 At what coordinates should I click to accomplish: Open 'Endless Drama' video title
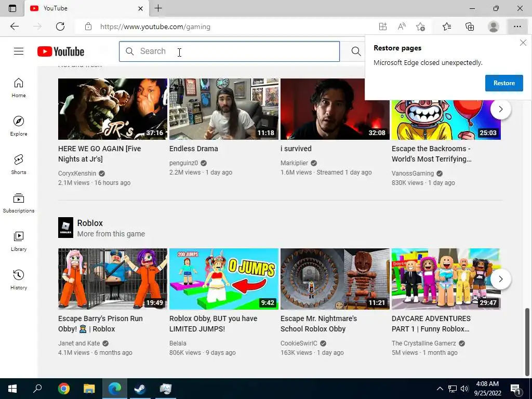(194, 149)
